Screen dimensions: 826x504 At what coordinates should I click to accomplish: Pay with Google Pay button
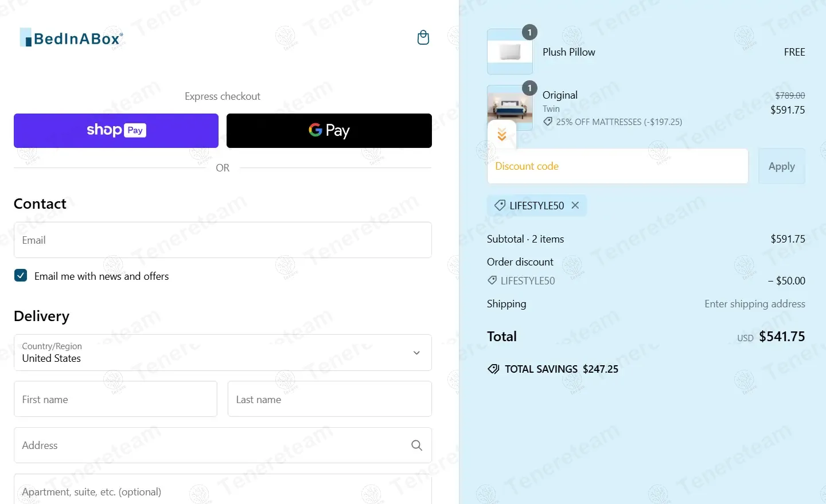[x=329, y=131]
